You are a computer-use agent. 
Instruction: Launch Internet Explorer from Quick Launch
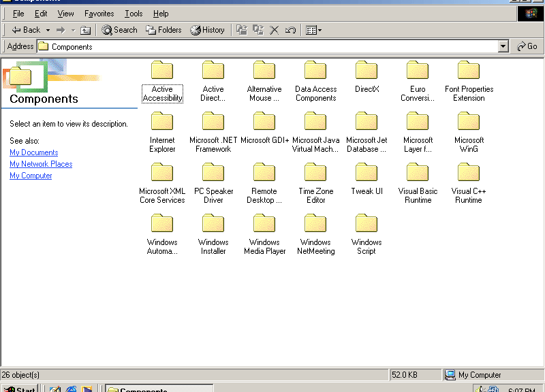tap(72, 389)
